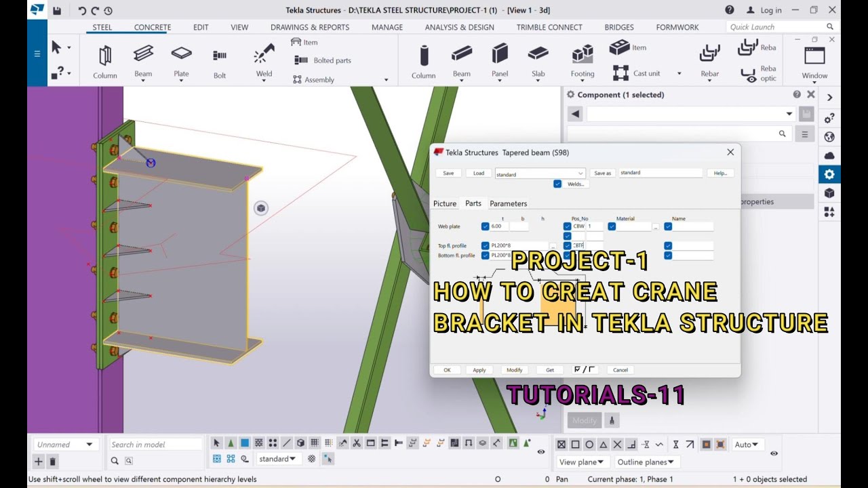This screenshot has width=868, height=488.
Task: Toggle the Top fl. profile Name checkbox
Action: point(668,245)
